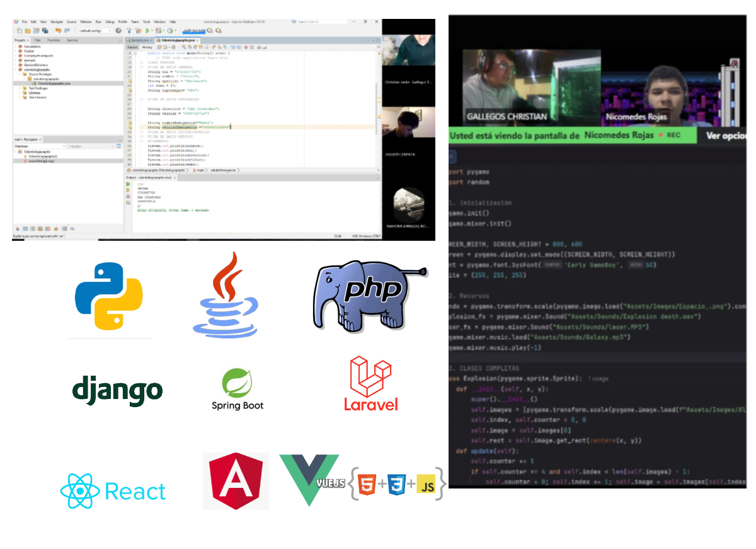Click the New File icon in NetBeans toolbar
This screenshot has width=756, height=549.
(20, 30)
